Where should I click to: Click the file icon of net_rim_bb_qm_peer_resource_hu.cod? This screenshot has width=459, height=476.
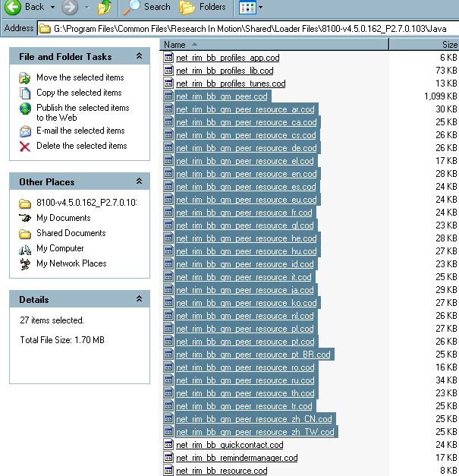point(168,251)
